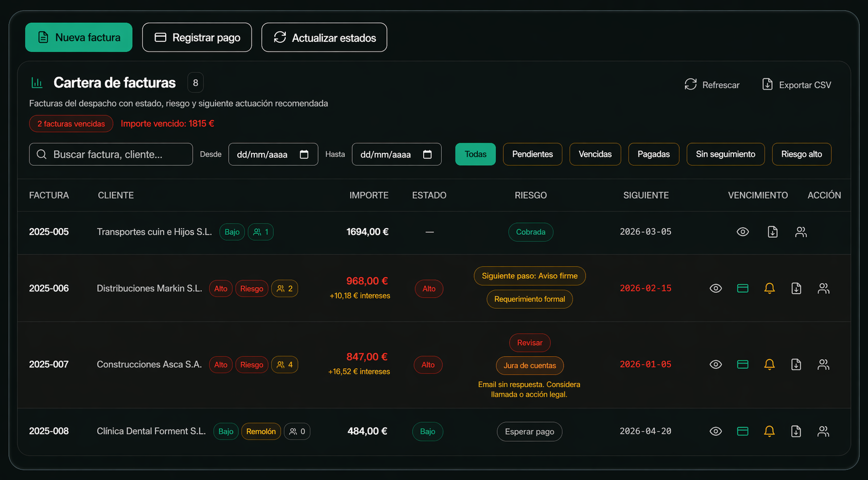Screen dimensions: 868x480
Task: Open contacts icon for invoice 2025-006
Action: pyautogui.click(x=824, y=289)
